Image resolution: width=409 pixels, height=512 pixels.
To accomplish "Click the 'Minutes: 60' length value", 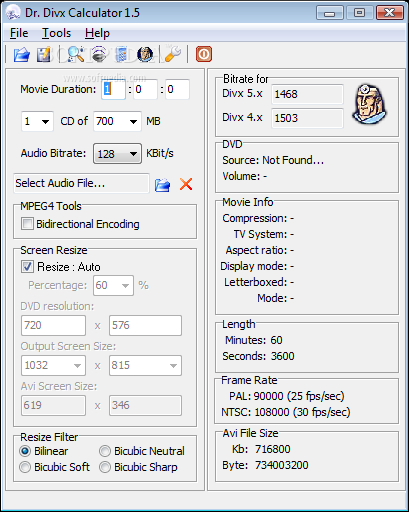I will [254, 340].
